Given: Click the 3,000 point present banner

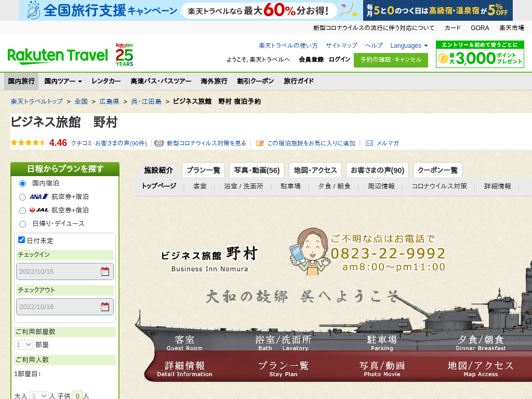Looking at the screenshot, I should click(x=480, y=54).
